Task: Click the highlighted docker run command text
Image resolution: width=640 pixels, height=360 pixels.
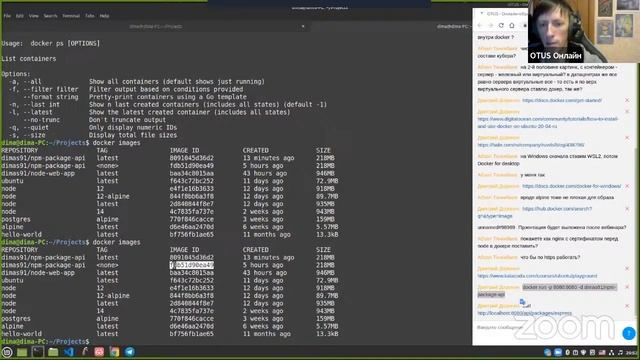Action: 547,291
